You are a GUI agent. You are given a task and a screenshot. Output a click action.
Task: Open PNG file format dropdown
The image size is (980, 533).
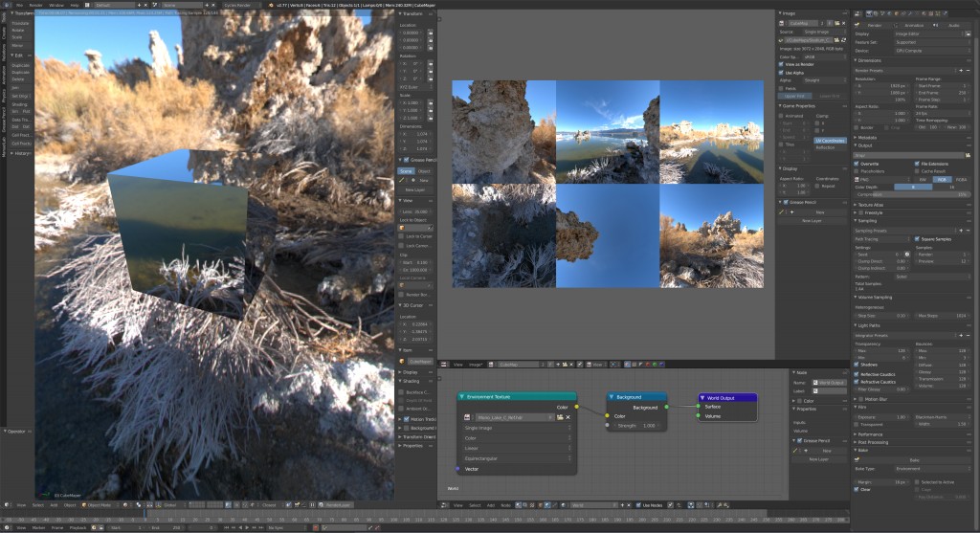[883, 179]
